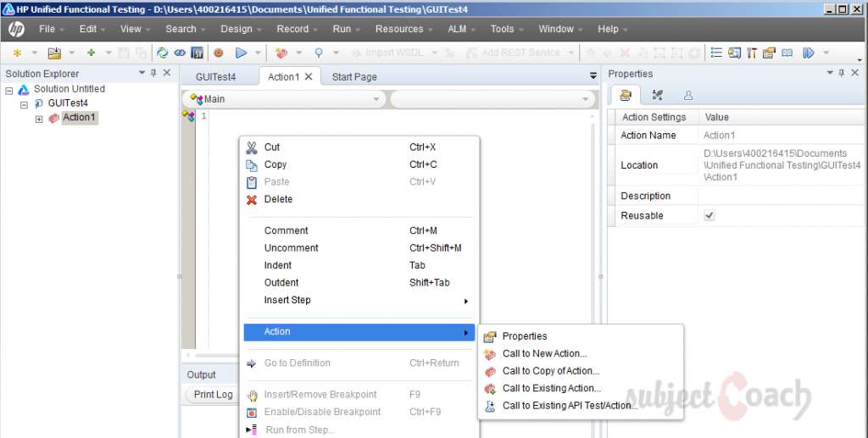
Task: Choose Copy from the context menu
Action: (x=361, y=164)
